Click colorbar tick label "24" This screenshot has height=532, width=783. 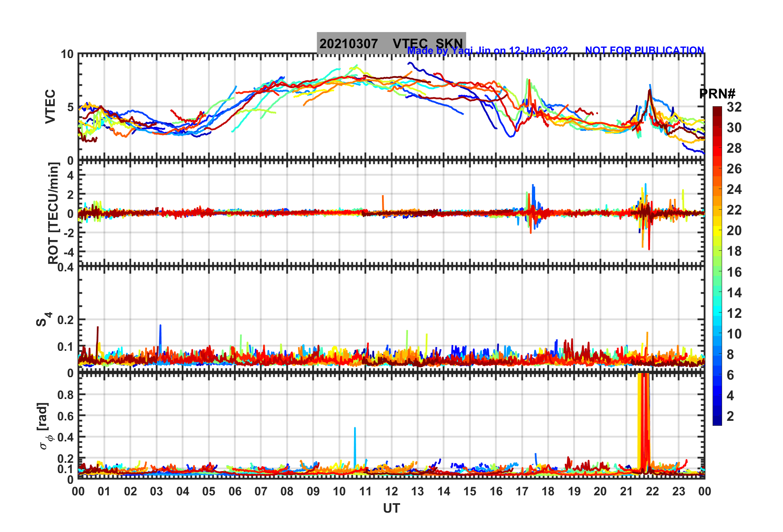click(734, 189)
